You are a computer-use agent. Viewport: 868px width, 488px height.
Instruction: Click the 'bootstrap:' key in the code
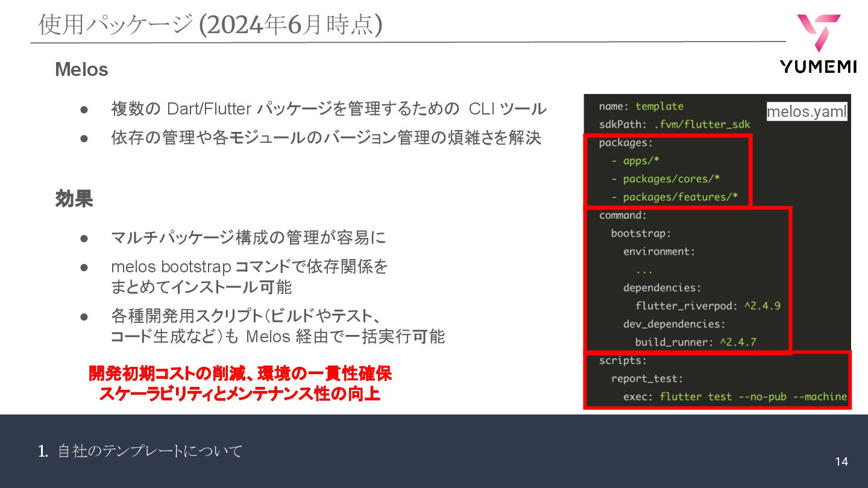(x=641, y=233)
